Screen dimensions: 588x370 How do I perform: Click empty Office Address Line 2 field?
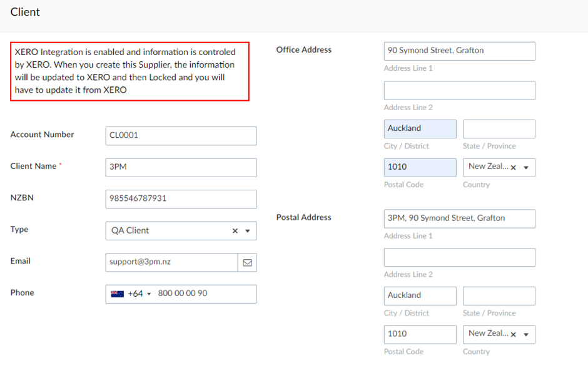(x=459, y=90)
